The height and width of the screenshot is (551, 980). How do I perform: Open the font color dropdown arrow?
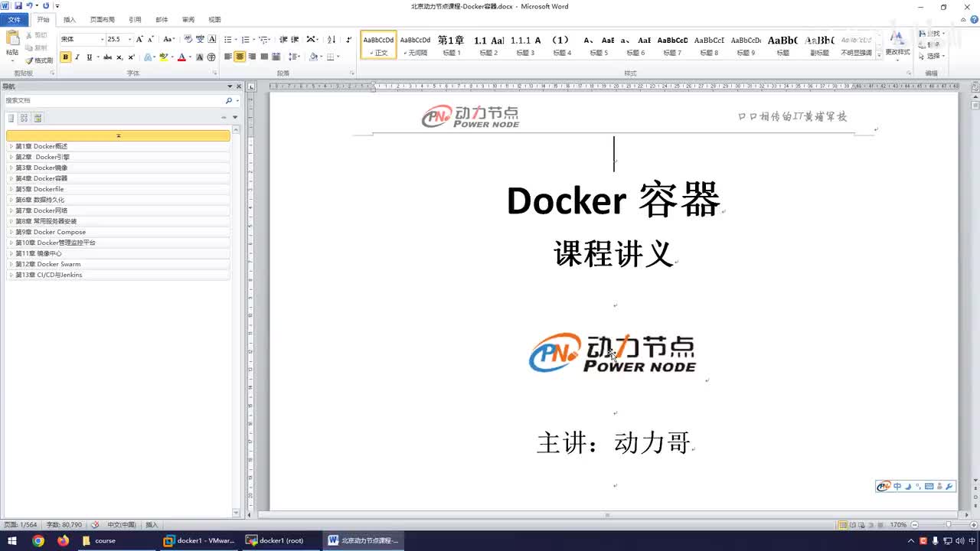pyautogui.click(x=189, y=57)
